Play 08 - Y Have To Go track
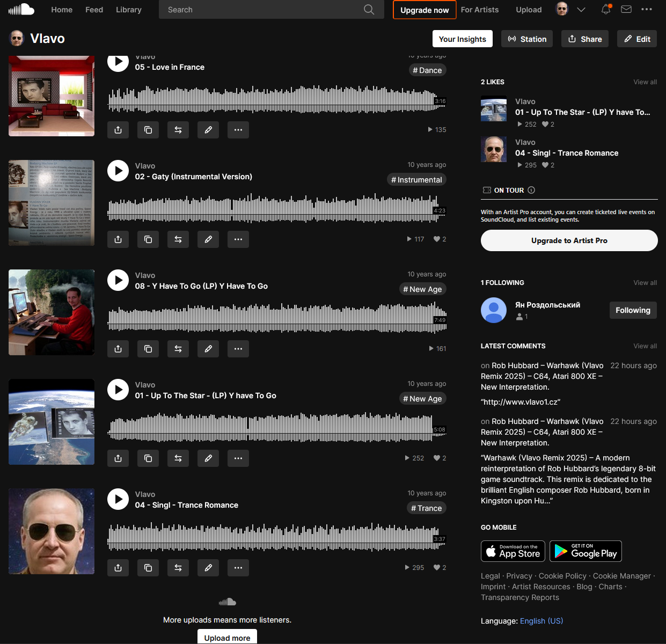This screenshot has width=666, height=644. pyautogui.click(x=118, y=280)
